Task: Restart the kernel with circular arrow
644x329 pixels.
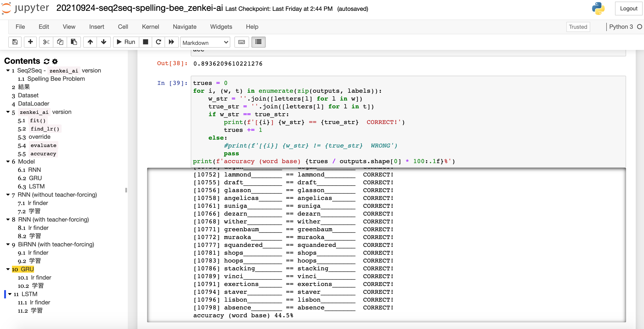Action: point(158,42)
